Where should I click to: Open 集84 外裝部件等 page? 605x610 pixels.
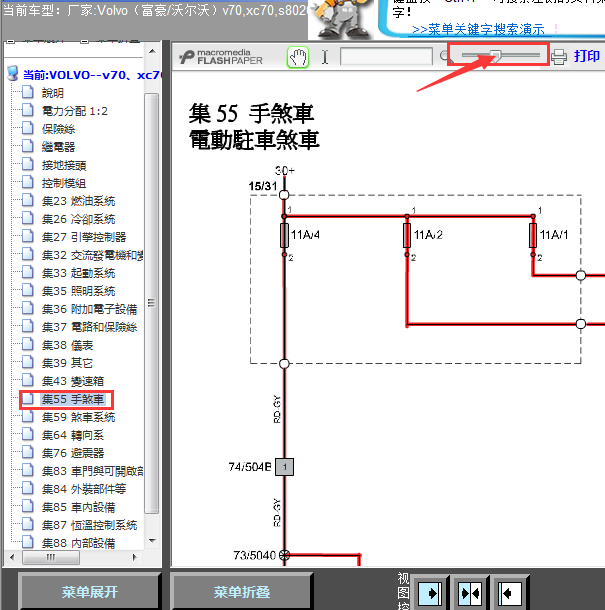(x=84, y=489)
